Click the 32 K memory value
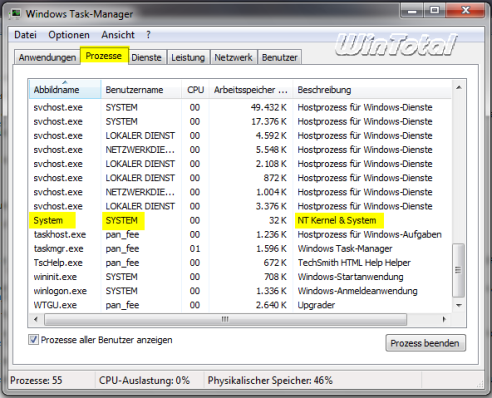The image size is (492, 398). (x=278, y=220)
